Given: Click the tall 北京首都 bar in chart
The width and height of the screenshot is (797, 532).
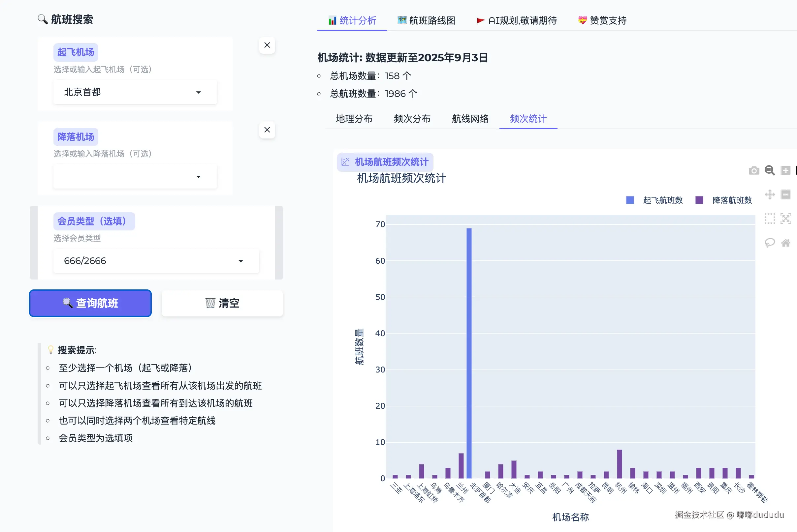Looking at the screenshot, I should click(469, 353).
